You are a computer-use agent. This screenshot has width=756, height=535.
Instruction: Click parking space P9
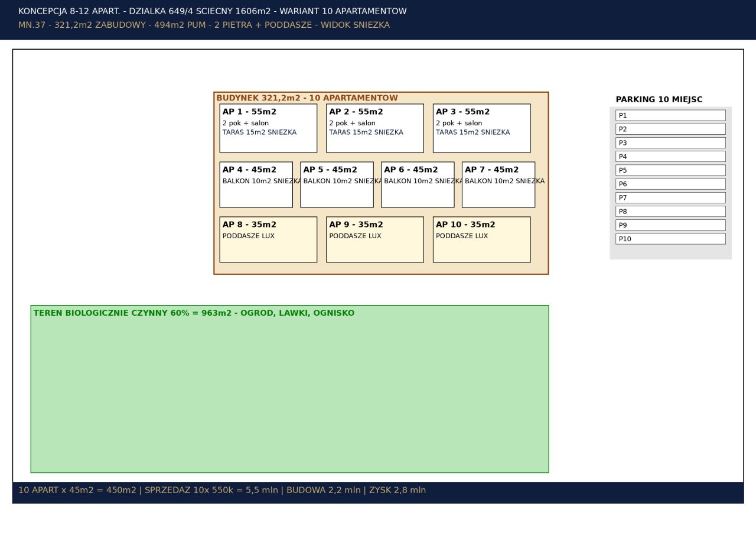click(x=670, y=225)
